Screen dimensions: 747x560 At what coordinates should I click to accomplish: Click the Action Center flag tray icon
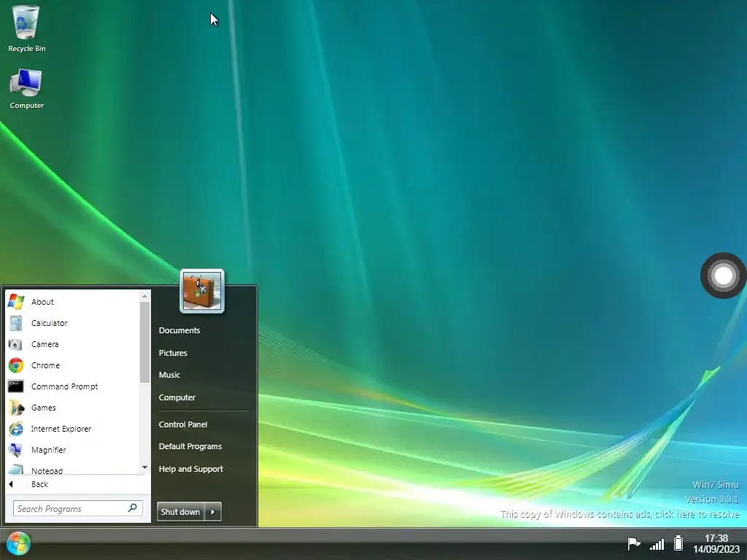click(634, 543)
